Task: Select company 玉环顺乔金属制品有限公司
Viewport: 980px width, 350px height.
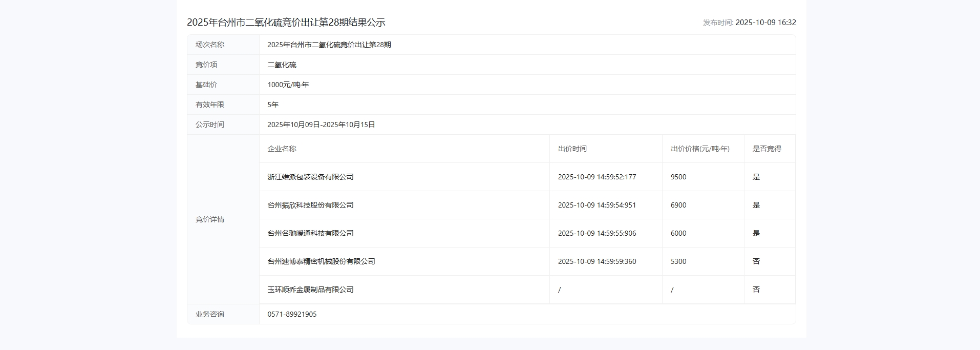Action: [x=310, y=290]
